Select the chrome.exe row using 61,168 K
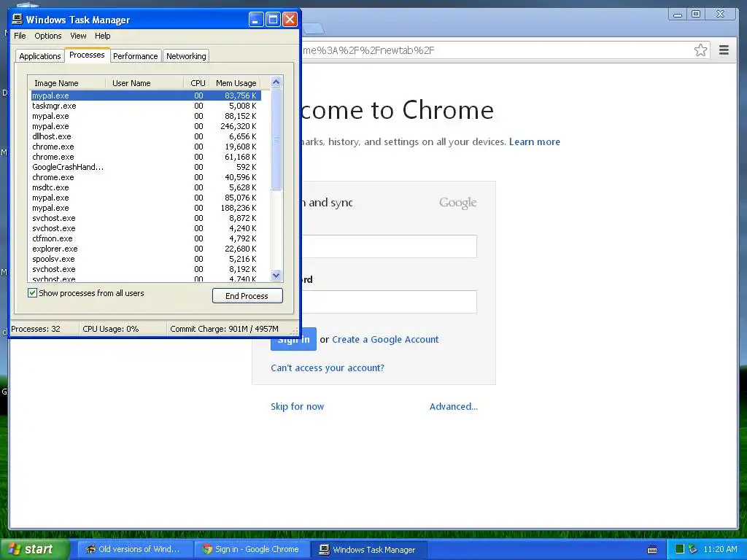This screenshot has height=560, width=747. coord(146,157)
